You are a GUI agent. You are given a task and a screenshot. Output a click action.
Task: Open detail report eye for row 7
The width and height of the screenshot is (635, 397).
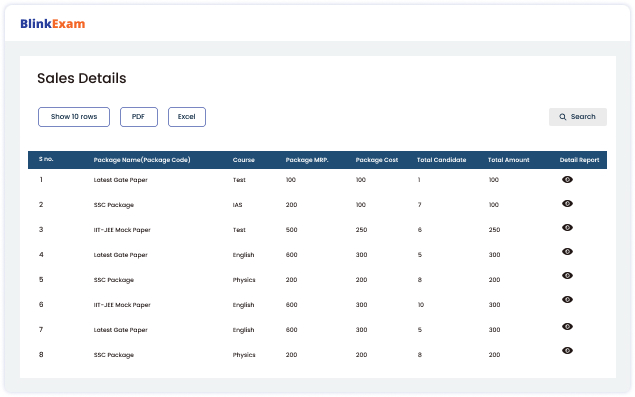[567, 327]
